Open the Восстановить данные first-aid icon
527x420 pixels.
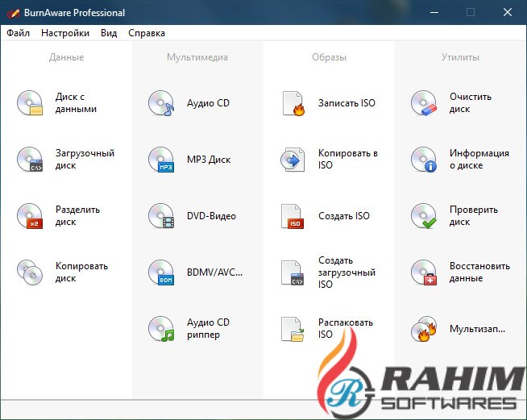click(x=424, y=272)
